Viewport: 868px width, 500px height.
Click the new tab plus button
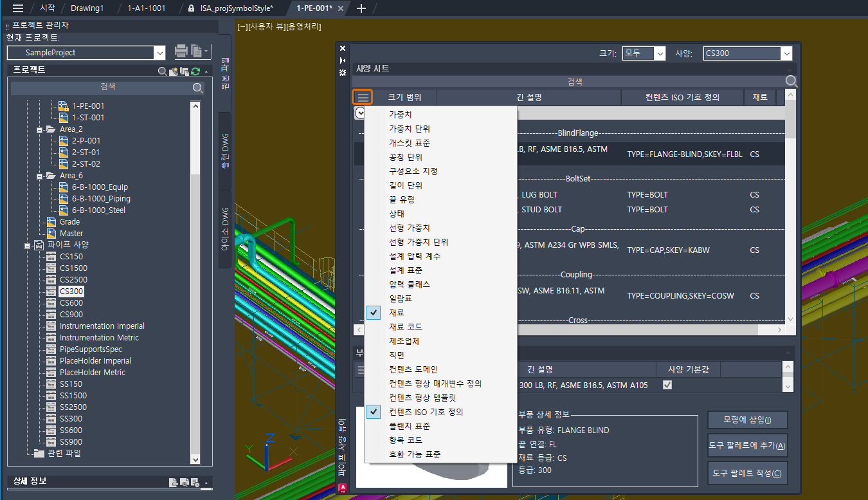point(361,8)
